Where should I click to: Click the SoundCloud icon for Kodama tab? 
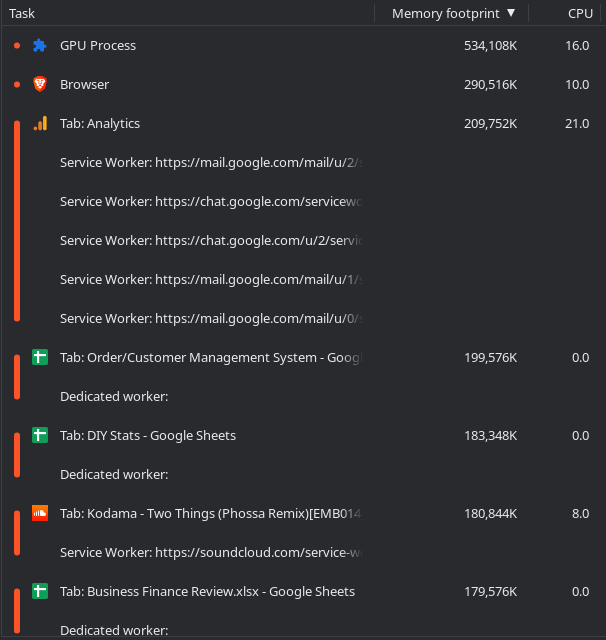click(40, 514)
